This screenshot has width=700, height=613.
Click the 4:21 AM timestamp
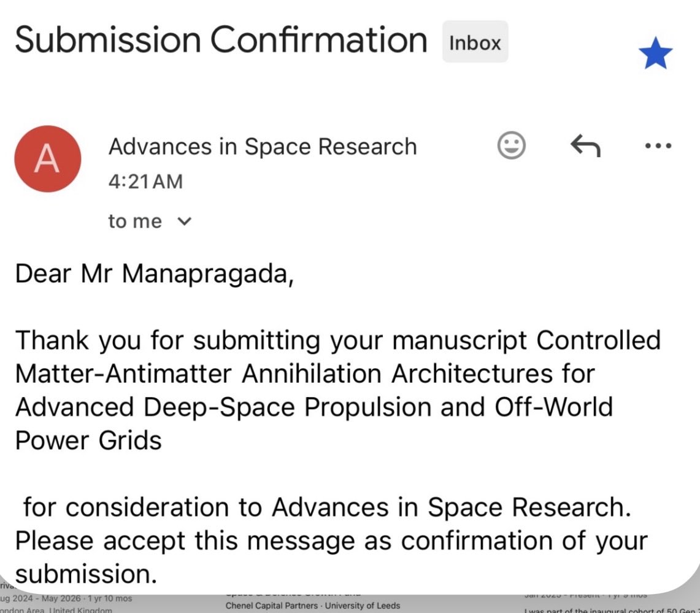pos(145,182)
